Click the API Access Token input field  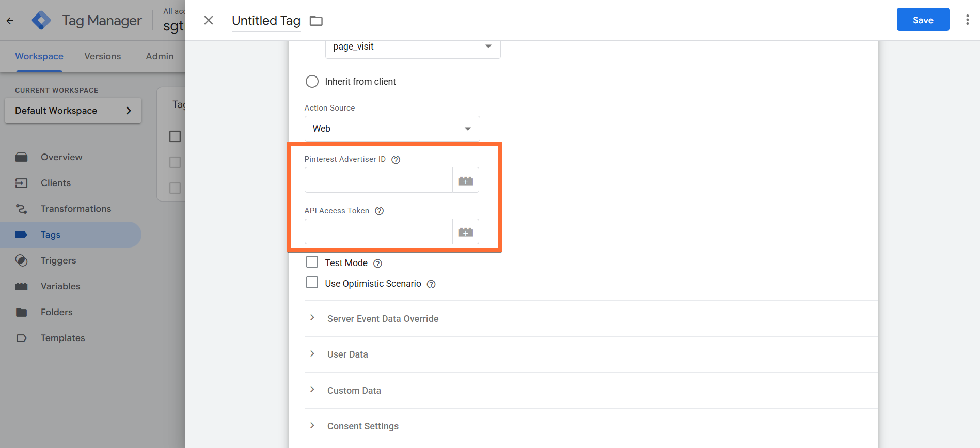coord(378,232)
